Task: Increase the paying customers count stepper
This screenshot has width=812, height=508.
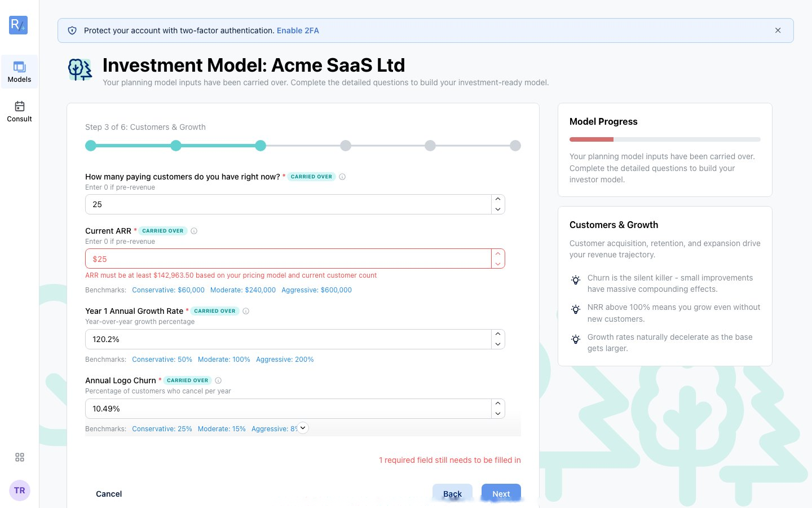Action: click(498, 199)
